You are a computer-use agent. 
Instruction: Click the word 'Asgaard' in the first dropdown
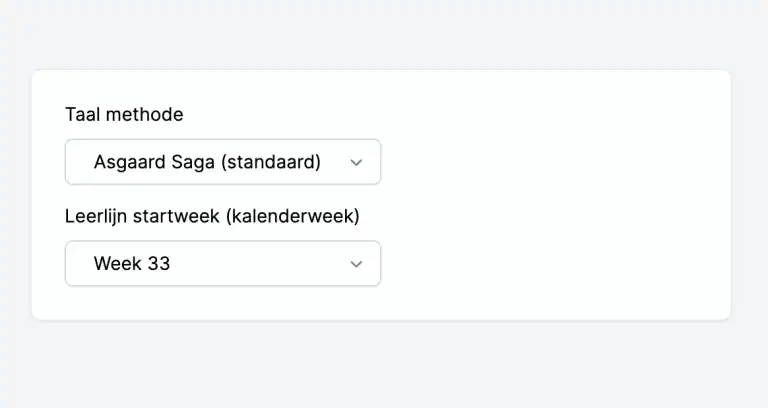pos(127,162)
